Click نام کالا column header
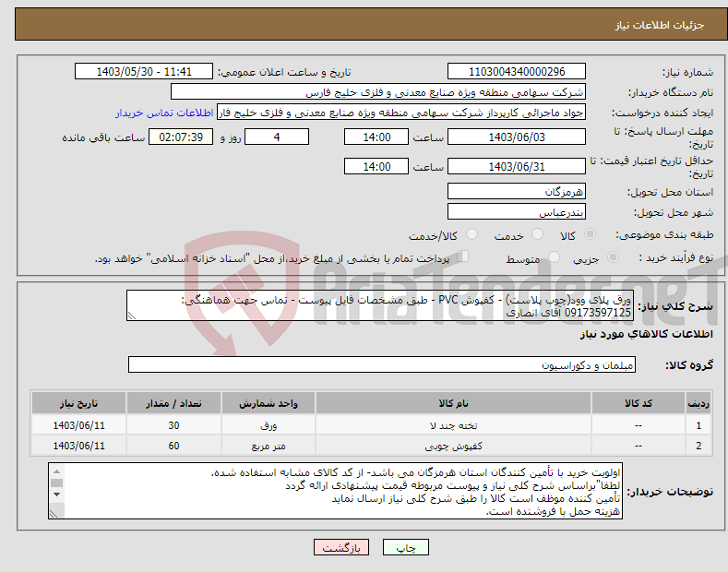Screen dimensions: 728x572 (453, 403)
